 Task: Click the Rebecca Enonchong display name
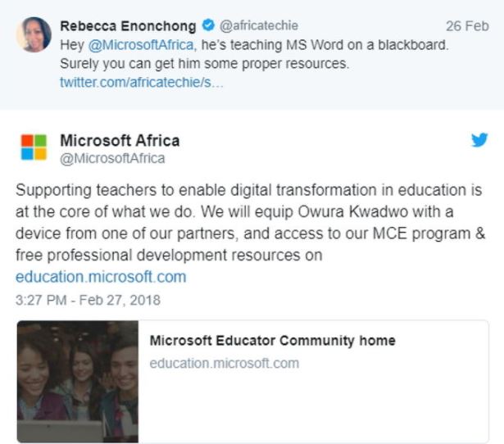(128, 26)
